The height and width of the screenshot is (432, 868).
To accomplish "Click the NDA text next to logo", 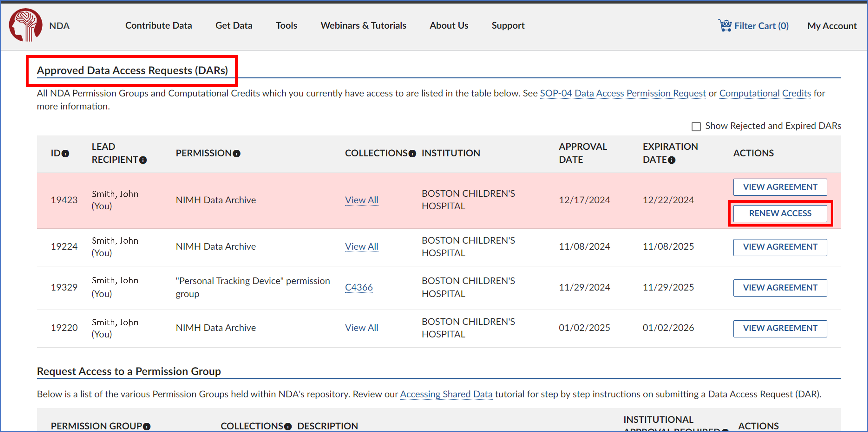I will tap(59, 26).
